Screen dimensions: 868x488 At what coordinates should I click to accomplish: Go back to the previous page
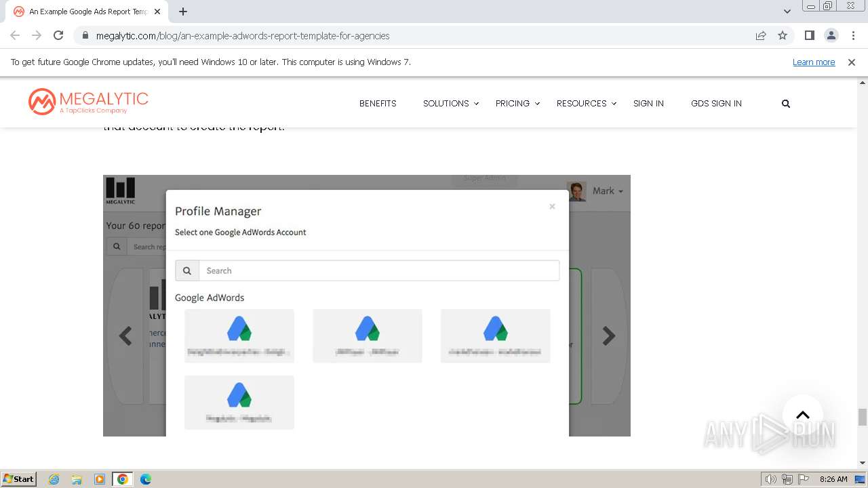coord(15,35)
